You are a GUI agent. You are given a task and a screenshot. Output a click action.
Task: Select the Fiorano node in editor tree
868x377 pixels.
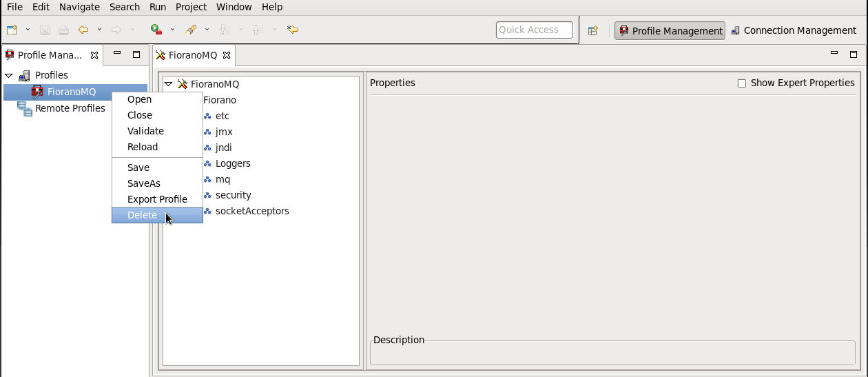pos(220,100)
